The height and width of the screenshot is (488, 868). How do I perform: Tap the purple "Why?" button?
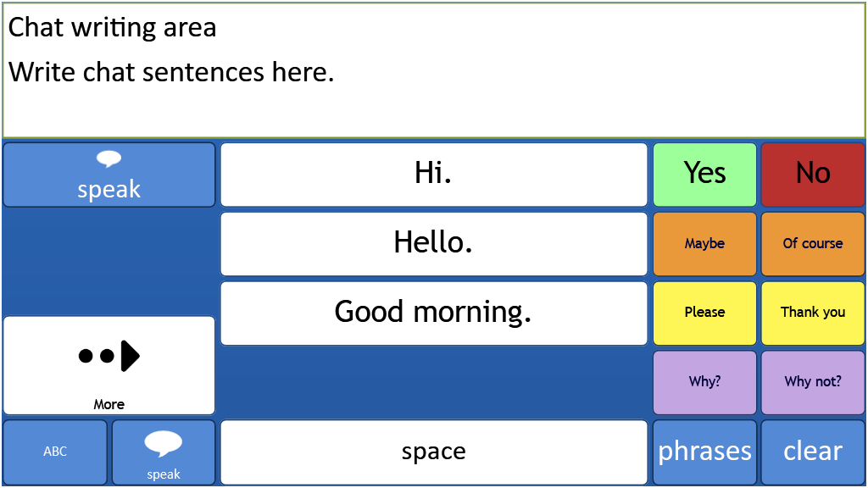(x=704, y=383)
